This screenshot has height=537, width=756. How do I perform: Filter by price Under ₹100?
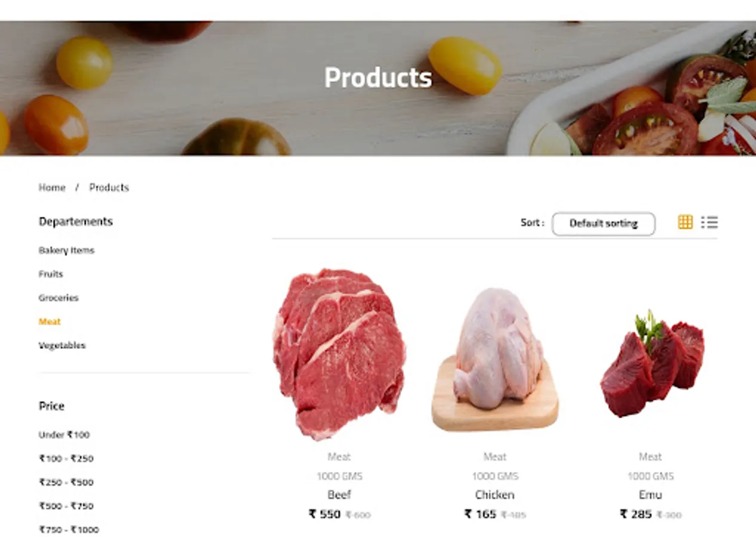(64, 435)
